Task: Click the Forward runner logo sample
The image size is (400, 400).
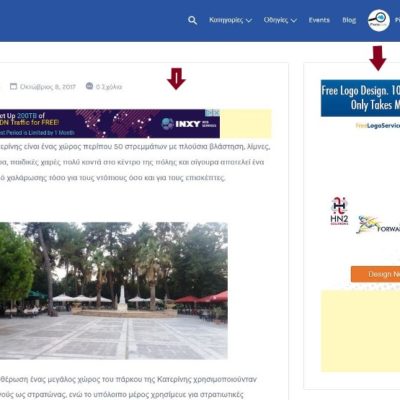Action: (x=378, y=224)
